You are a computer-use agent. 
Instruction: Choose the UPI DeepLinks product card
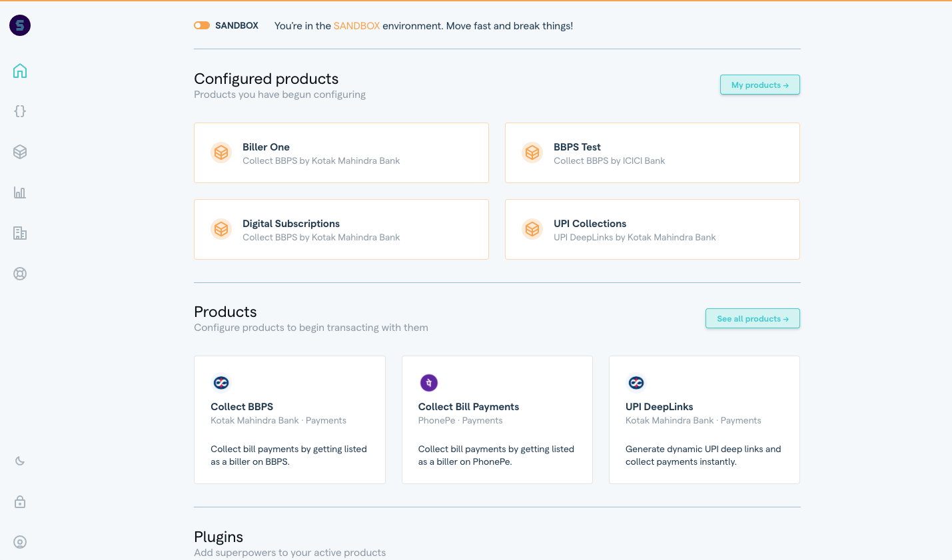704,420
